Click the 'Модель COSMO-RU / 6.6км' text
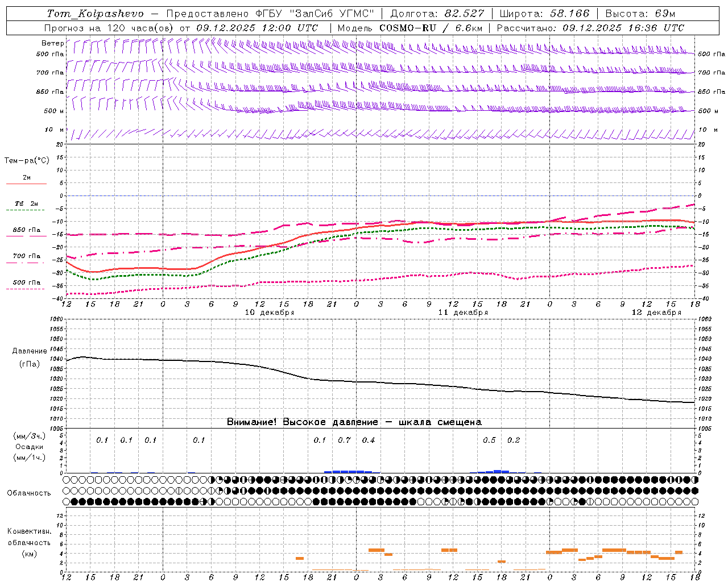The width and height of the screenshot is (728, 582). click(x=410, y=28)
